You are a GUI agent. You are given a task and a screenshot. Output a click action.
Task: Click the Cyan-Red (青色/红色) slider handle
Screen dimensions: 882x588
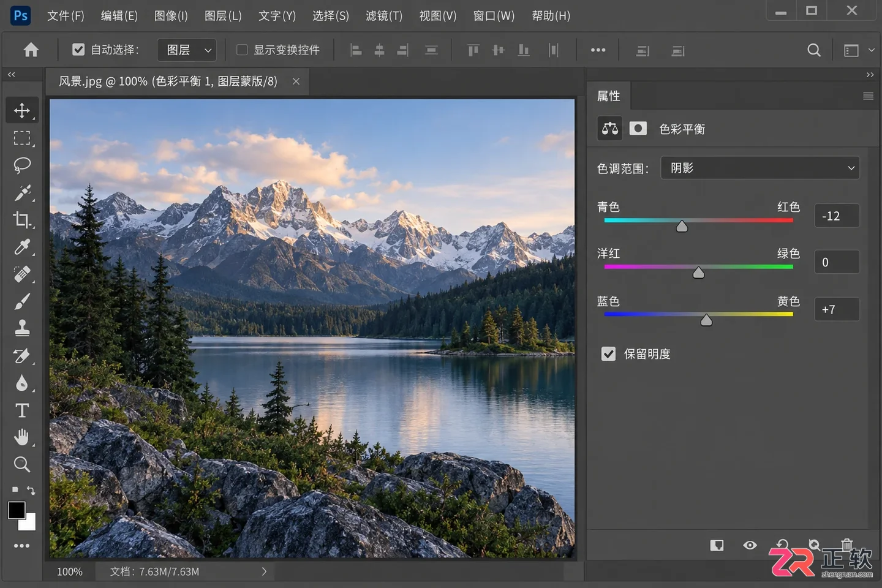(682, 227)
